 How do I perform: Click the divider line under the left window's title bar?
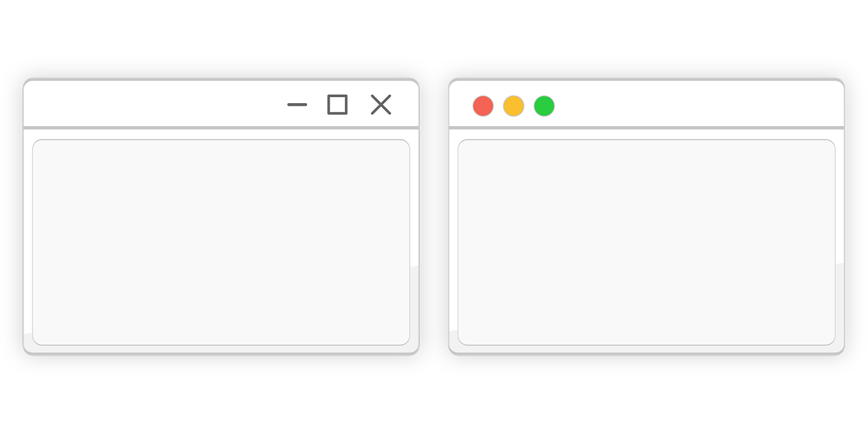coord(221,127)
